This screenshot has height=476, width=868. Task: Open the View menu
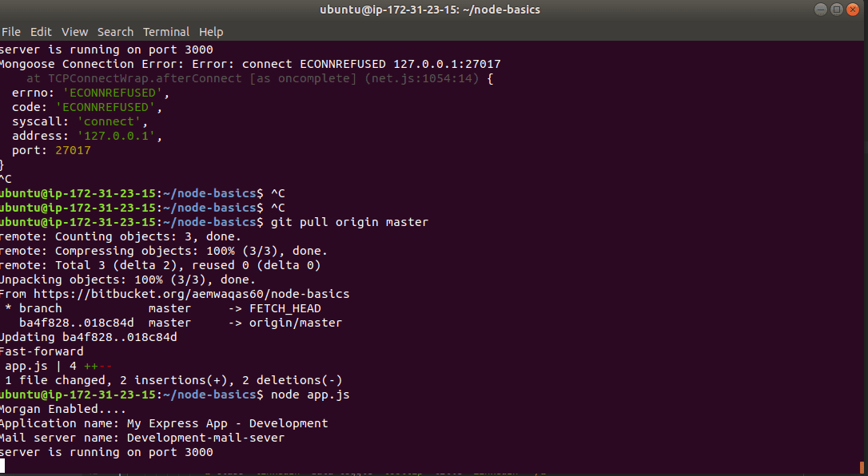coord(74,32)
